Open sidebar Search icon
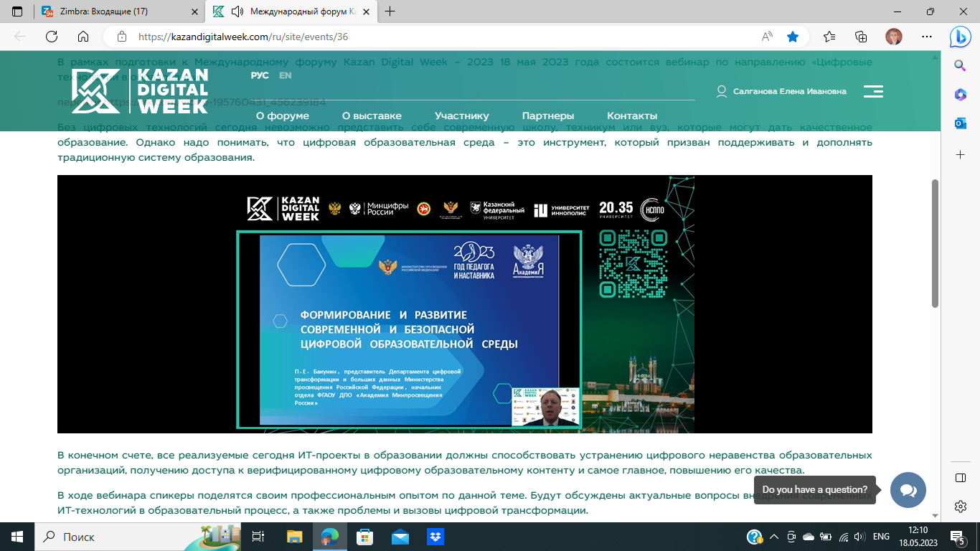980x551 pixels. pyautogui.click(x=961, y=65)
